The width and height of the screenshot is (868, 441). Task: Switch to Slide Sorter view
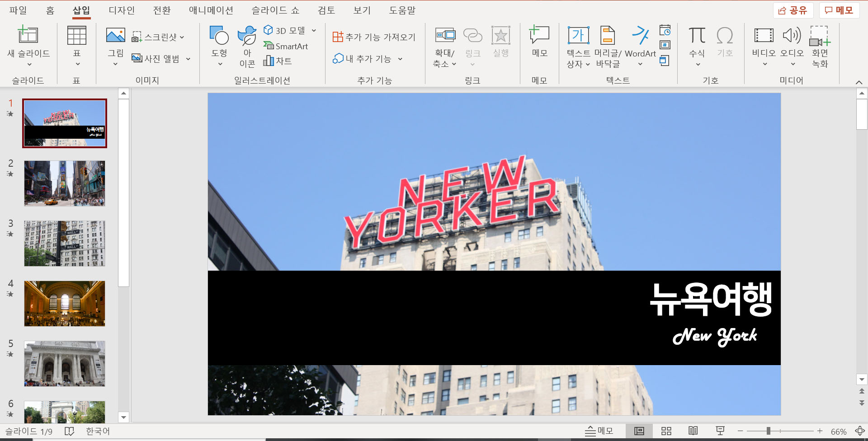point(666,431)
